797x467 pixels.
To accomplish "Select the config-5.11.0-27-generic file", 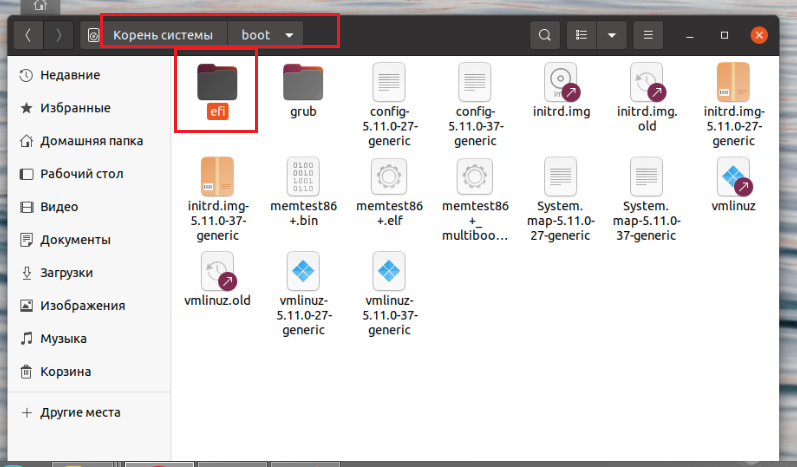I will click(389, 105).
